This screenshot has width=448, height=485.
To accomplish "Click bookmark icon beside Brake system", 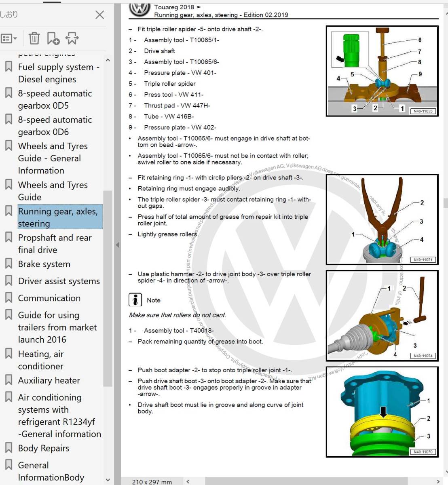I will 8,264.
